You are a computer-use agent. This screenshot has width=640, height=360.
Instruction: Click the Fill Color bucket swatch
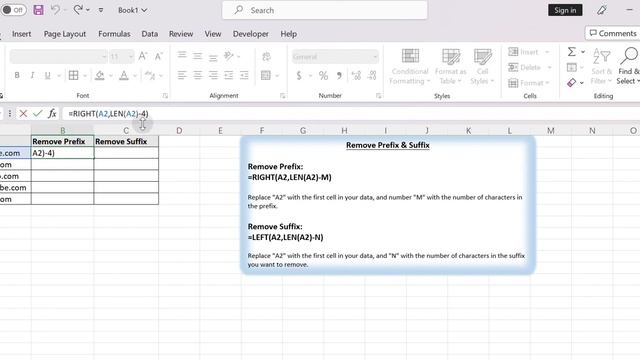click(100, 75)
